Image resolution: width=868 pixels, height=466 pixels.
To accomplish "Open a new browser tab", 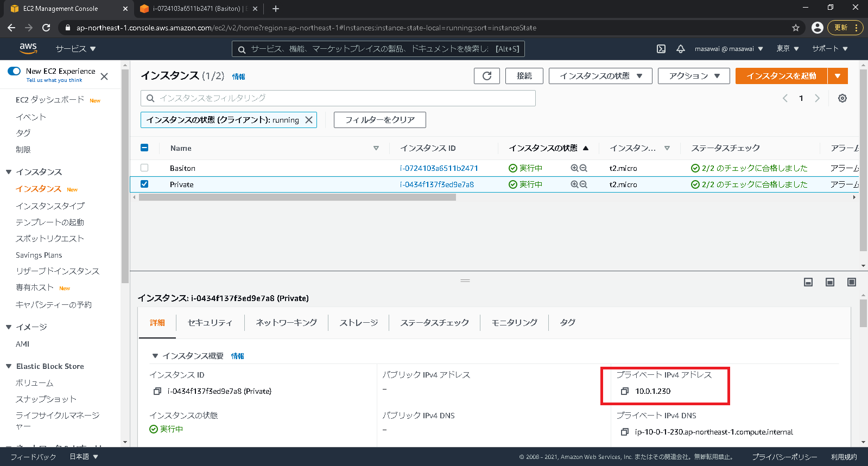I will (276, 9).
